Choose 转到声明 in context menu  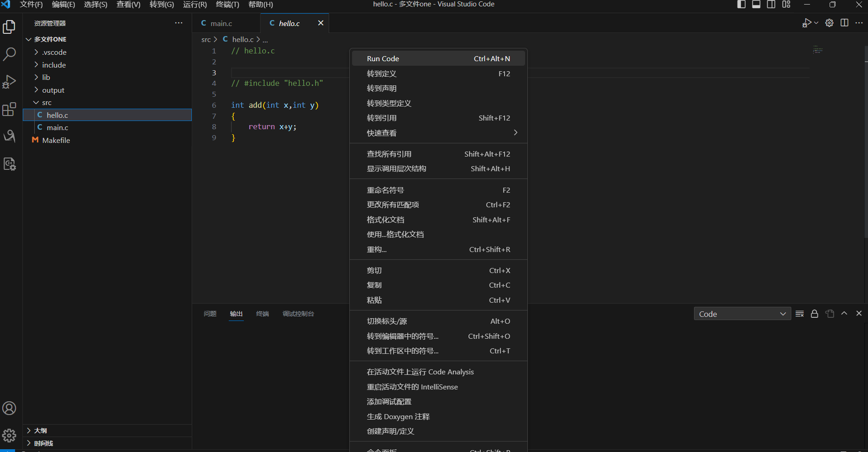pos(438,88)
